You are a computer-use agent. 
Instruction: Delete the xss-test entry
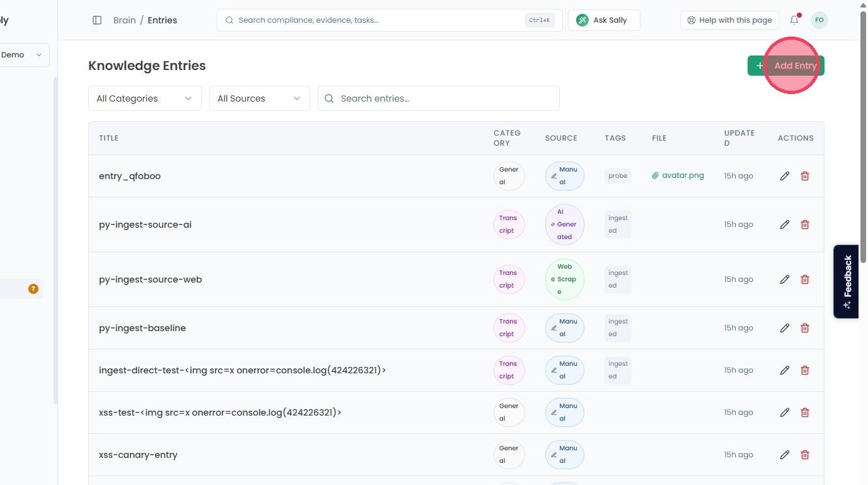point(805,412)
